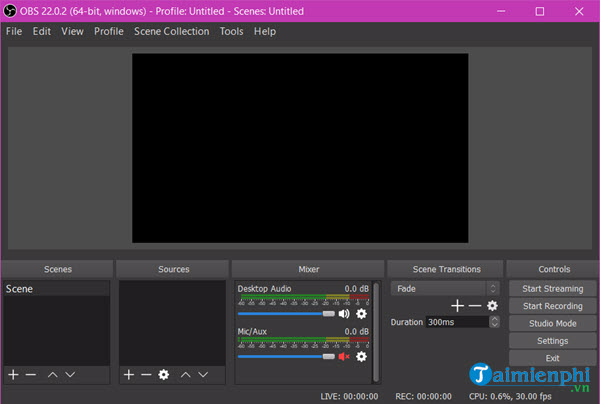Maximize the OBS window
Viewport: 600px width, 404px height.
pyautogui.click(x=540, y=11)
